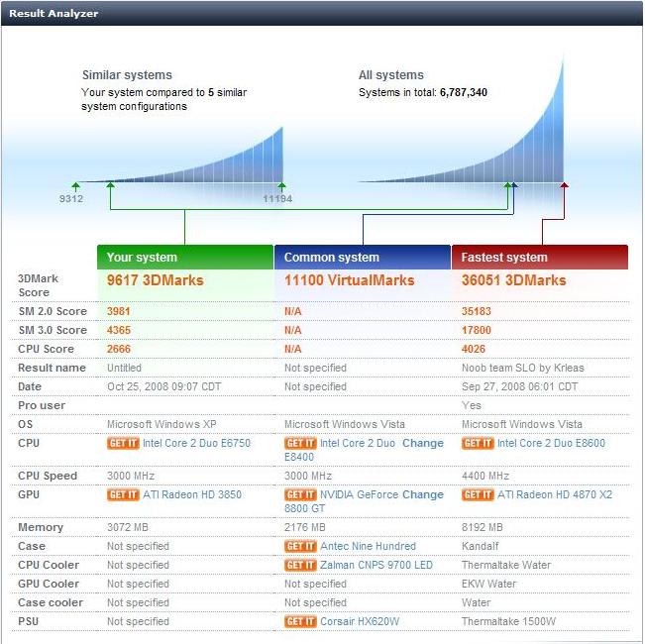The width and height of the screenshot is (645, 644).
Task: Click the Noob team SLO by Krleas result name
Action: coord(523,368)
